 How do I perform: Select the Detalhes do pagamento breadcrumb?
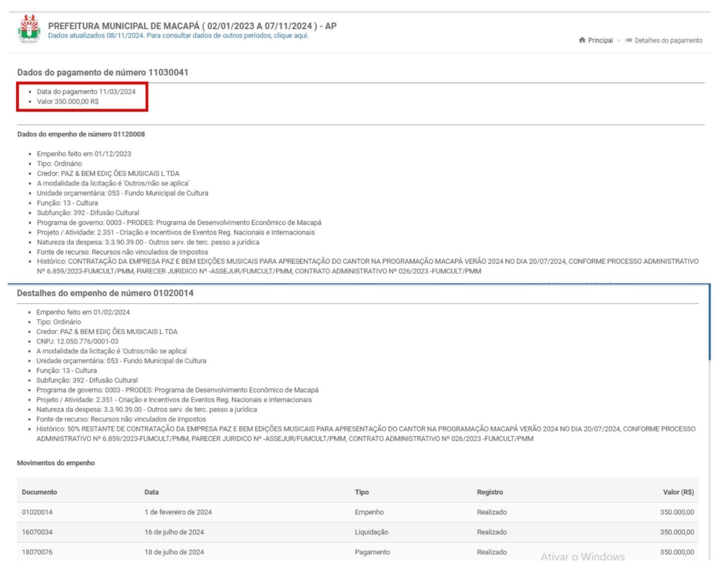(x=668, y=40)
